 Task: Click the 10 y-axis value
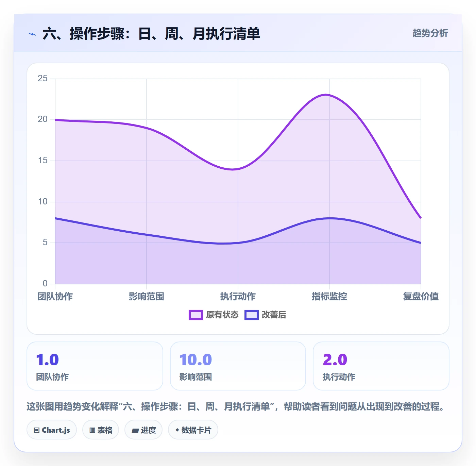point(43,202)
